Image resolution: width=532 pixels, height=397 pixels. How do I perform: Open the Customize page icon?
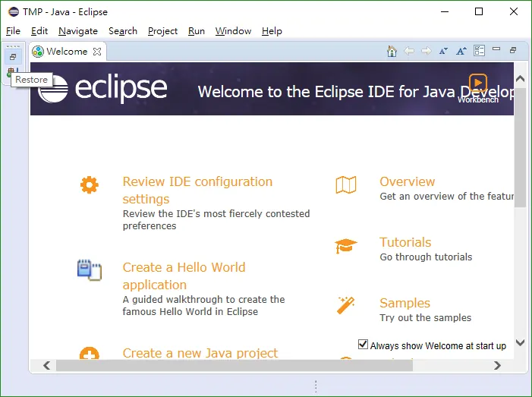coord(479,51)
